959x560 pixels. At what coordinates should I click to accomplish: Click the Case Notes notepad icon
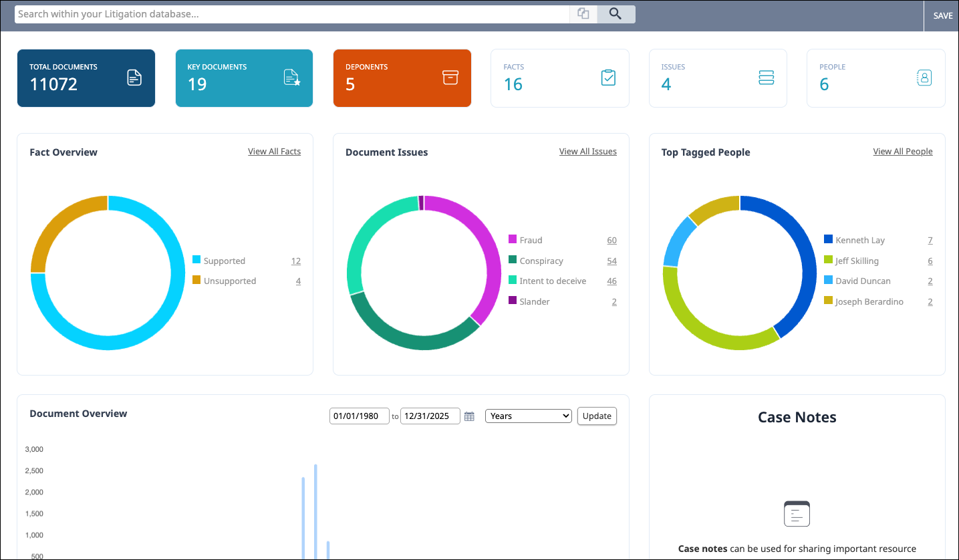797,514
